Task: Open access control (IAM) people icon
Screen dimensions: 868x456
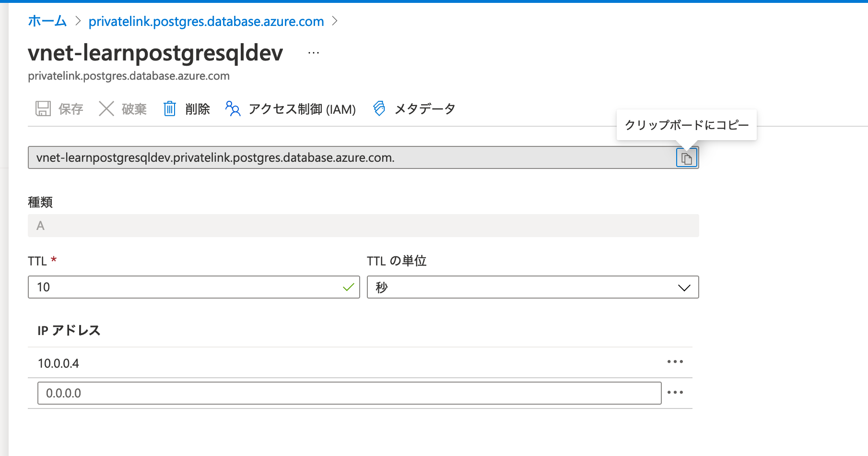Action: click(x=233, y=109)
